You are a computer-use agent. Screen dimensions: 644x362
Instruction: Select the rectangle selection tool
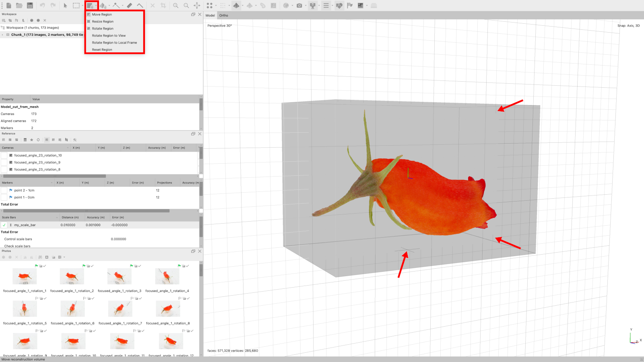pyautogui.click(x=76, y=6)
